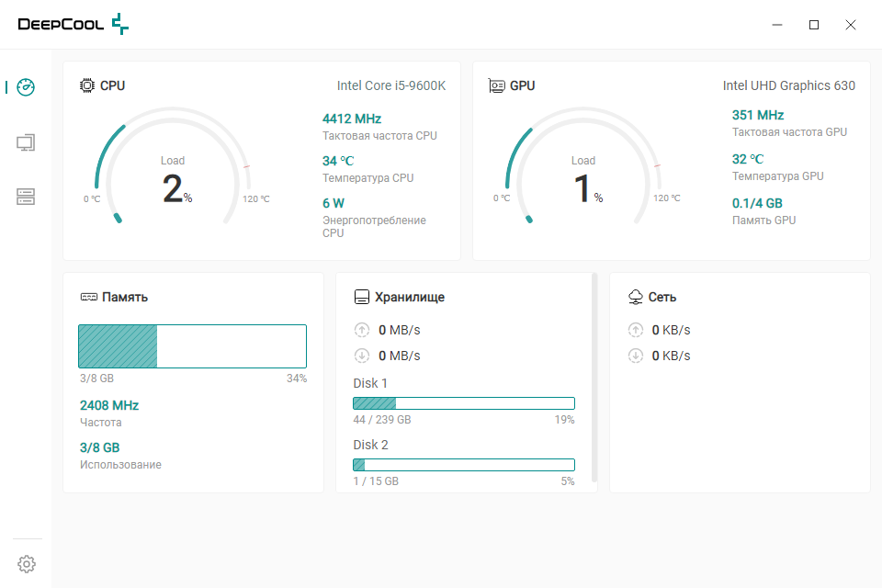882x588 pixels.
Task: Click the 351 MHz GPU clock value
Action: [758, 115]
